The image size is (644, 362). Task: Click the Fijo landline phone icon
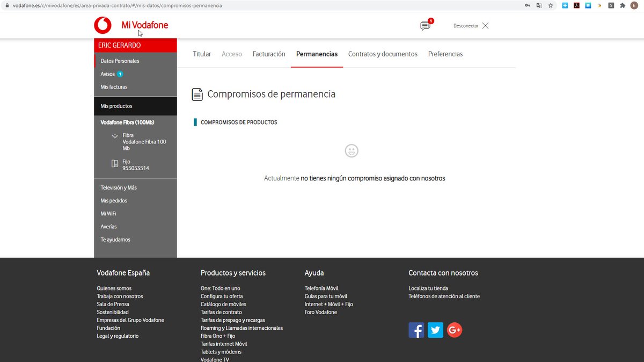pos(115,163)
